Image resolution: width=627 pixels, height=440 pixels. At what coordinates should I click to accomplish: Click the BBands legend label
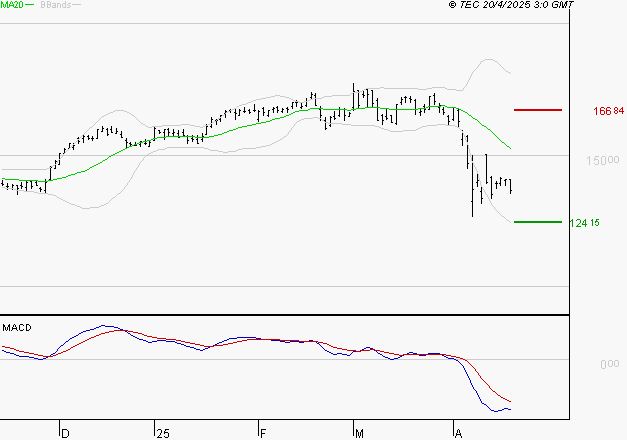pos(56,5)
